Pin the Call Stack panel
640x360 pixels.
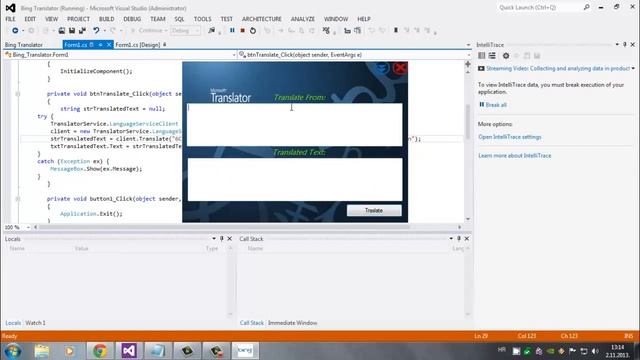(x=459, y=239)
